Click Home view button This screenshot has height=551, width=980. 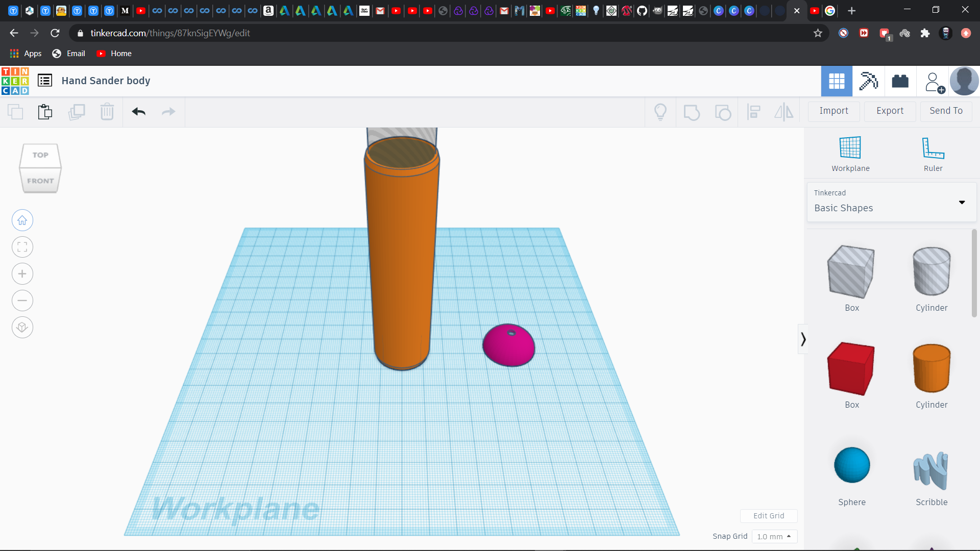click(22, 220)
